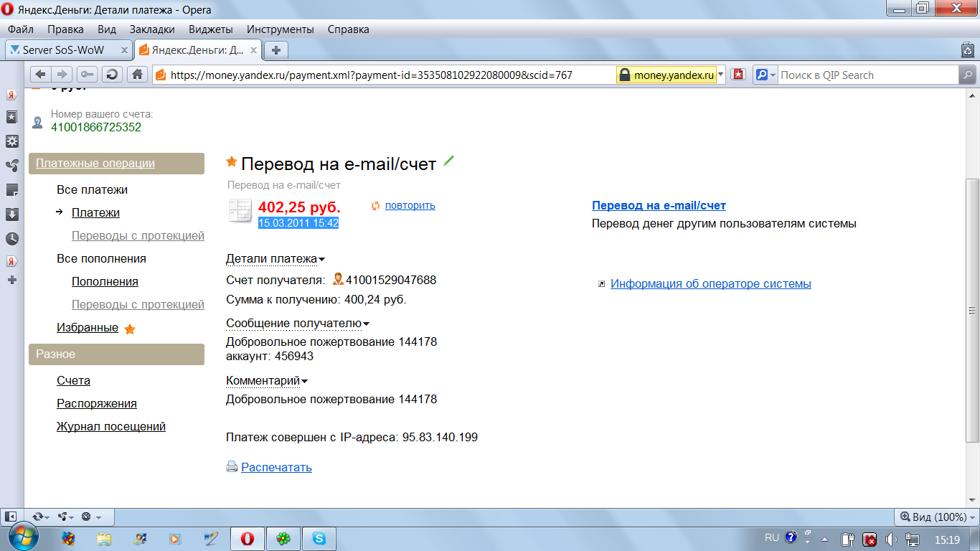Open the Платежи sidebar link

95,212
